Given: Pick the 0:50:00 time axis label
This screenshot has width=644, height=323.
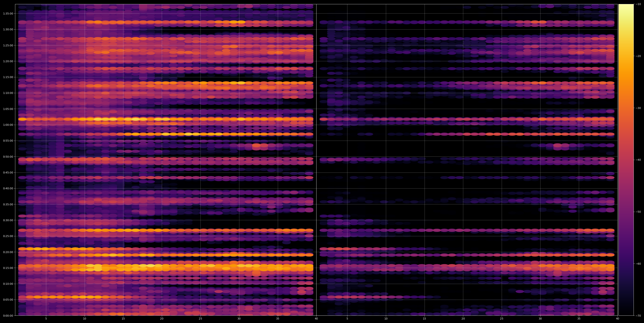Looking at the screenshot, I should 8,157.
